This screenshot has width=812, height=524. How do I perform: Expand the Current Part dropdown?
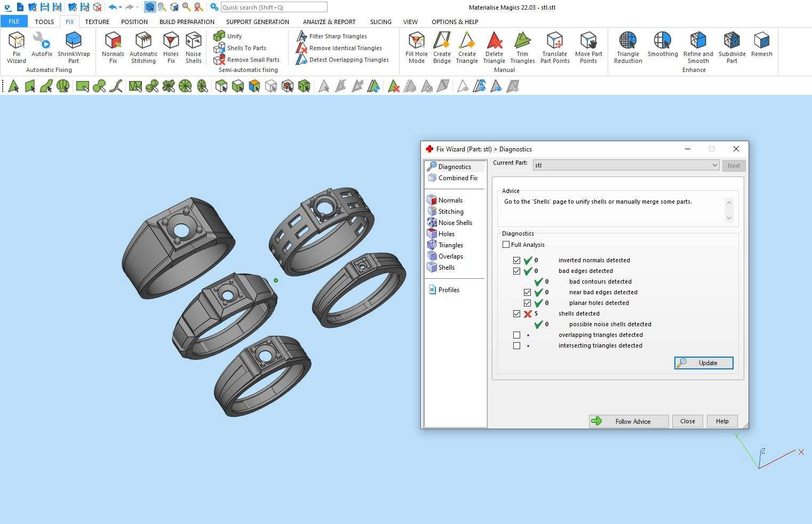point(714,166)
